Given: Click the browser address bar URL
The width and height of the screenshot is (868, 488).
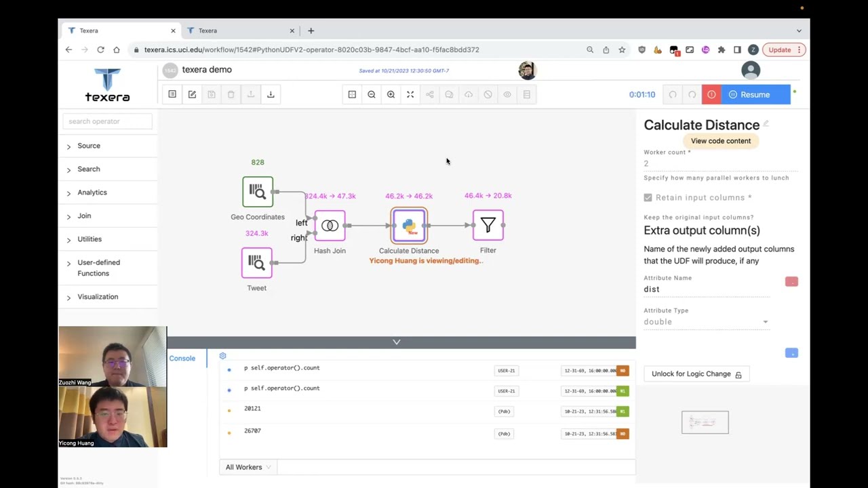Looking at the screenshot, I should pyautogui.click(x=311, y=49).
